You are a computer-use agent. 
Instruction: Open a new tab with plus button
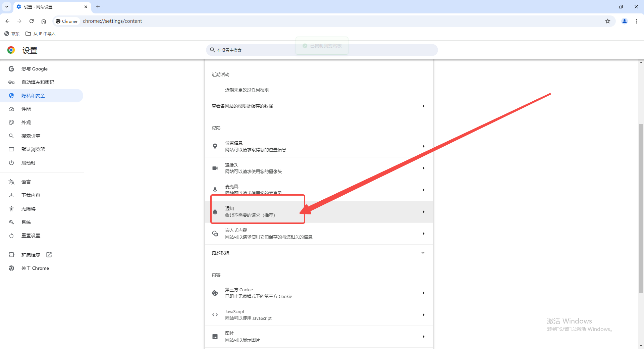click(x=98, y=7)
